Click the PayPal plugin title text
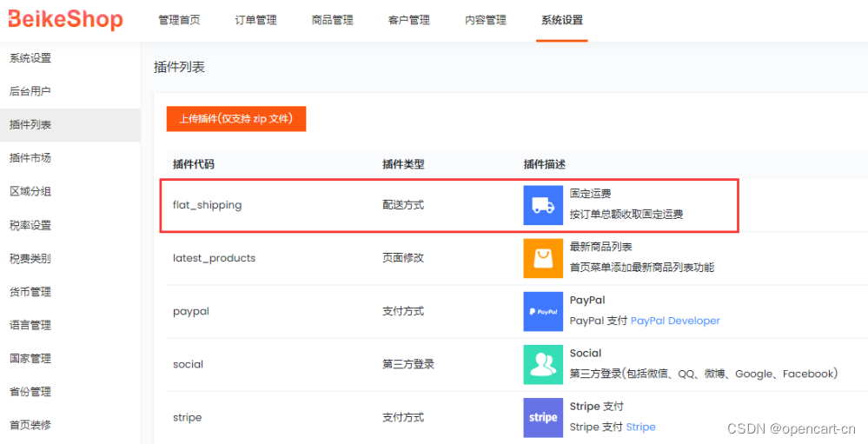This screenshot has width=868, height=444. [x=587, y=300]
